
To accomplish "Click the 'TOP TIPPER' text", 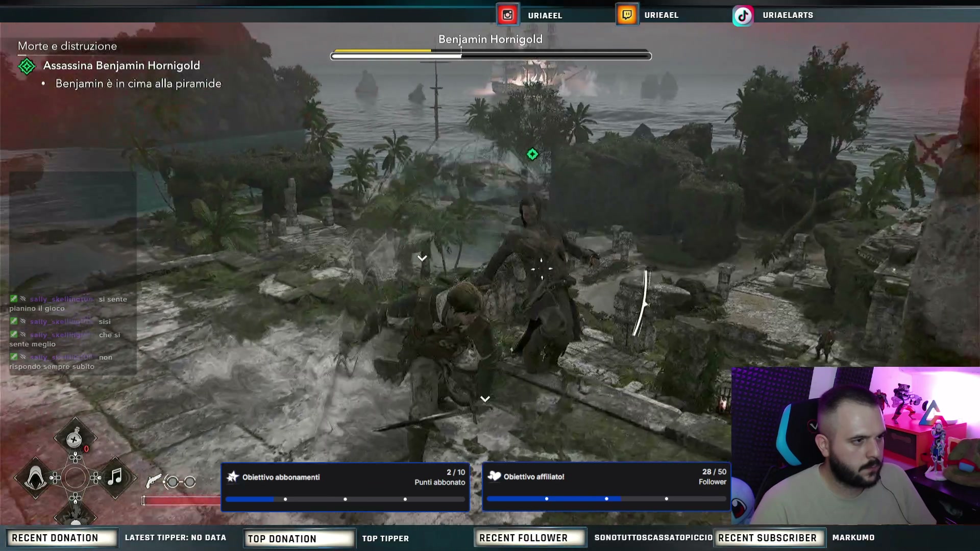I will click(x=385, y=538).
